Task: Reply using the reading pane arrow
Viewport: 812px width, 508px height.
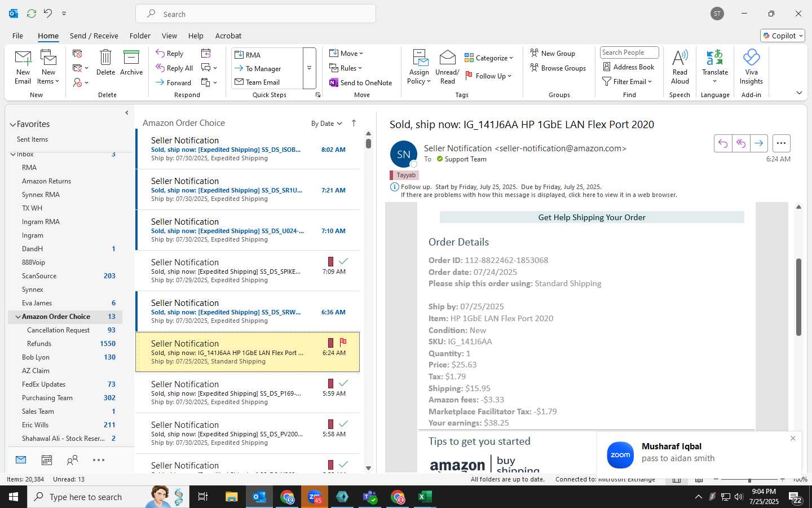Action: (723, 143)
